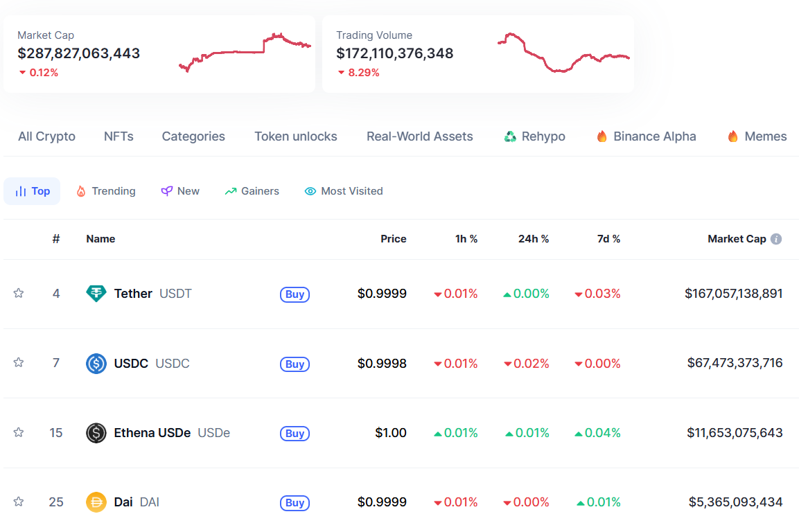The width and height of the screenshot is (799, 532).
Task: Star Tether to add to watchlist
Action: [x=19, y=293]
